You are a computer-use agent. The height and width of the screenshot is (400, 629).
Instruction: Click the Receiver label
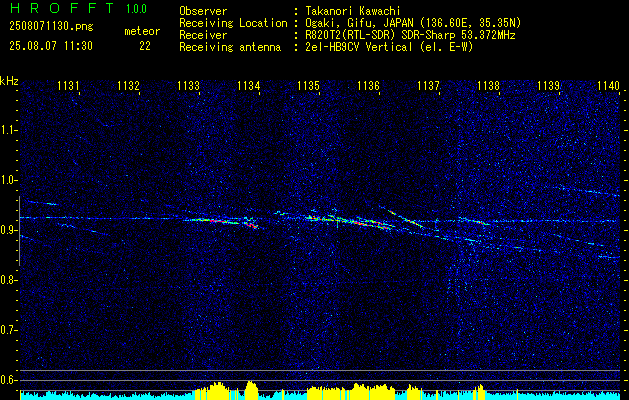point(203,35)
